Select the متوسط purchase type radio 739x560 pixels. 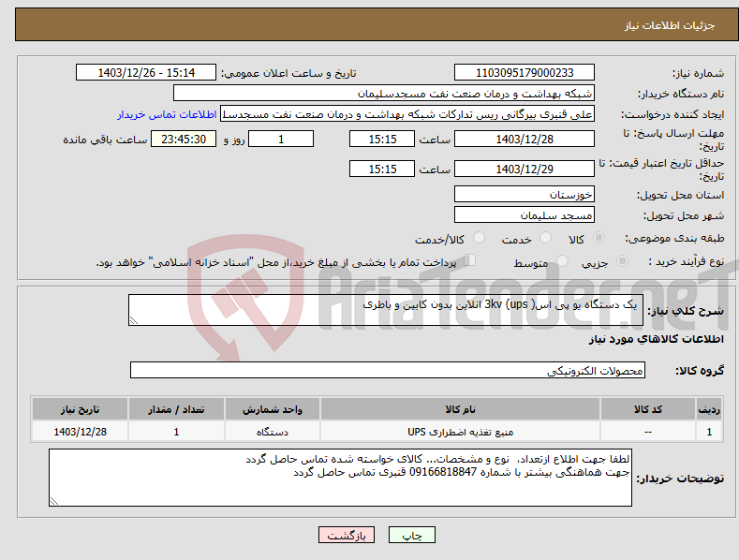pyautogui.click(x=562, y=261)
